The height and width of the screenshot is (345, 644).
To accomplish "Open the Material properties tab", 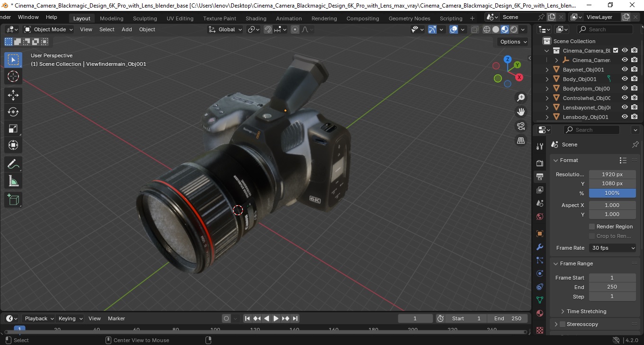I will (540, 313).
